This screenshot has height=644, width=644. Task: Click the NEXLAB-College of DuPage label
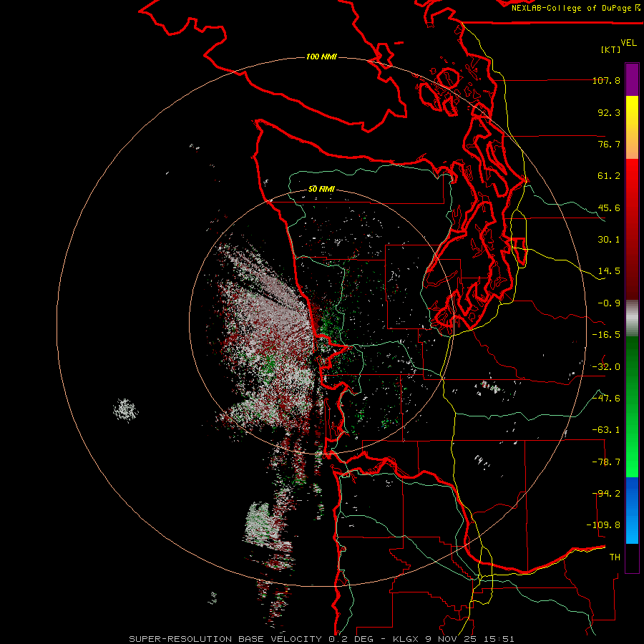click(575, 8)
